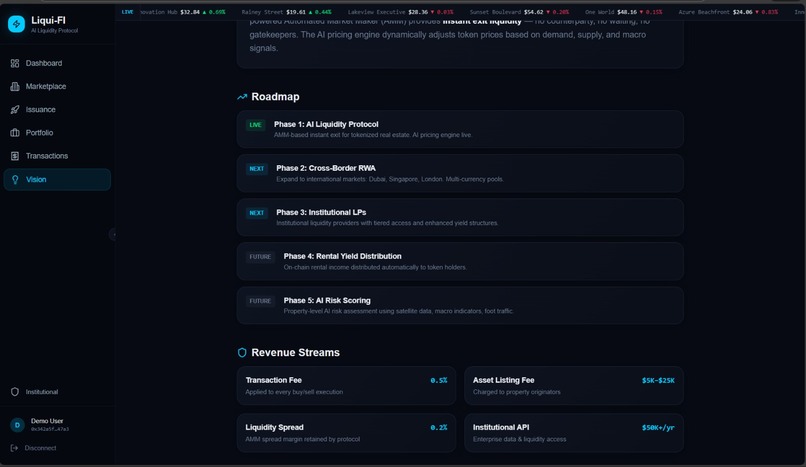Screen dimensions: 806x467
Task: Click Phase 1 description about AMM-based instant exit
Action: pos(373,135)
